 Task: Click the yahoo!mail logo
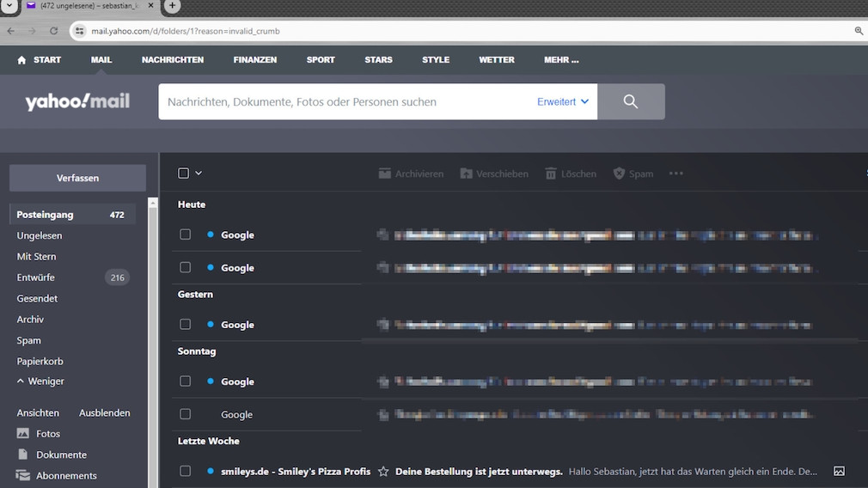point(77,101)
